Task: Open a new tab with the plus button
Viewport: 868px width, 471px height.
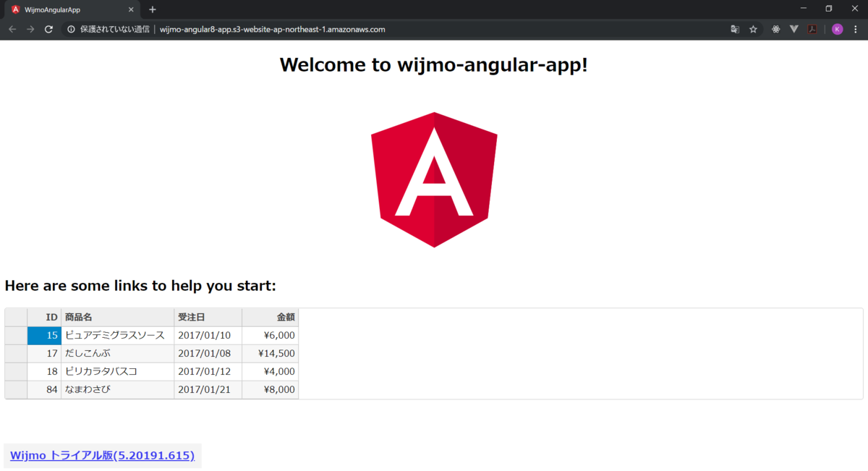Action: tap(153, 9)
